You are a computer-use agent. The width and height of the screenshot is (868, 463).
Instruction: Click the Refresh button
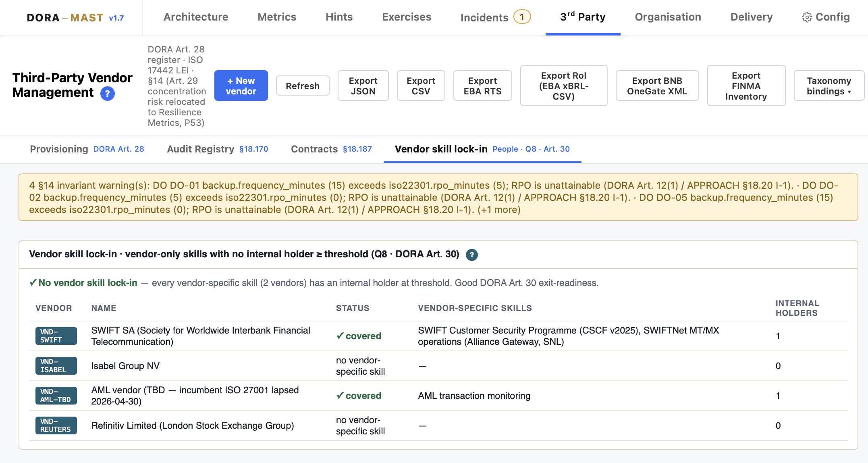click(x=303, y=86)
